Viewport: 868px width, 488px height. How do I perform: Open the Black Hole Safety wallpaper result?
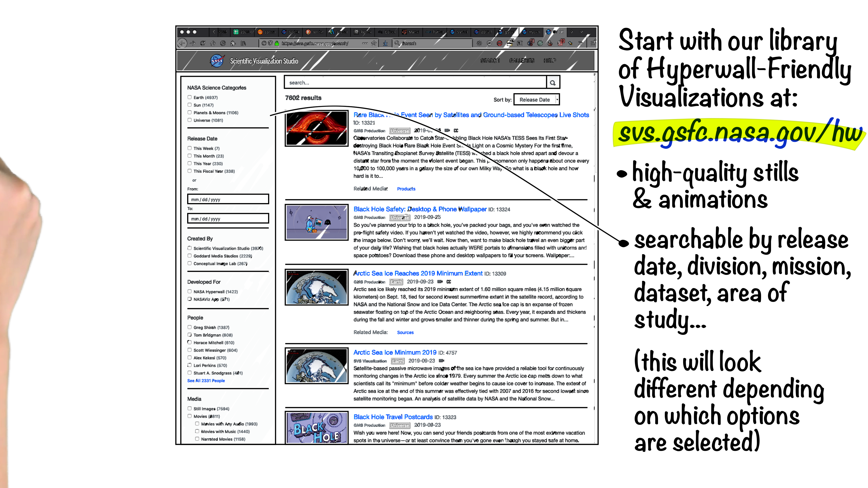tap(420, 209)
